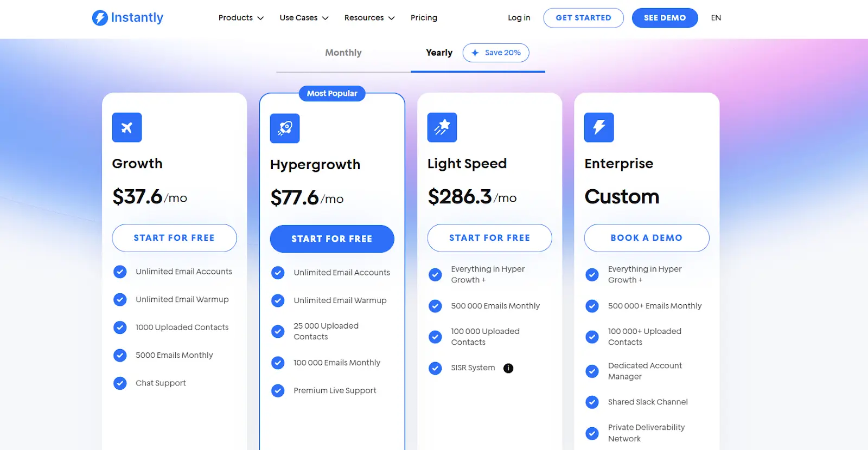Click the Growth plan title
Viewport: 868px width, 450px height.
click(137, 164)
